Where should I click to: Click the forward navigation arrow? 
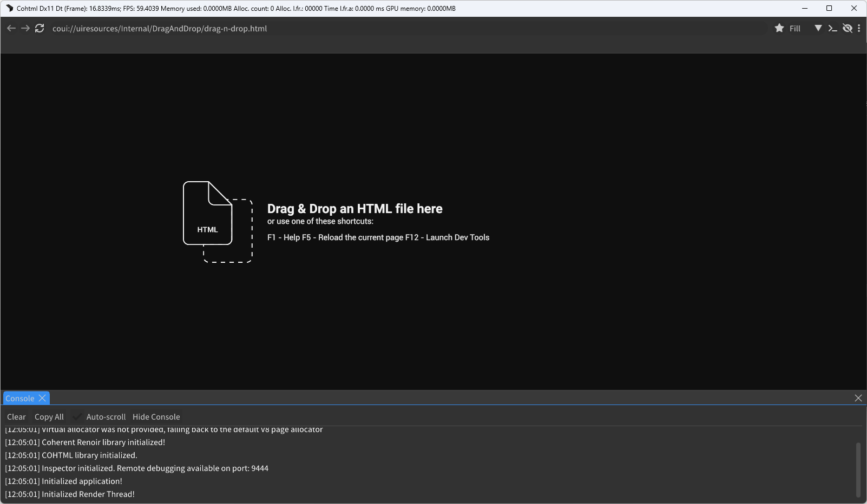[x=25, y=28]
